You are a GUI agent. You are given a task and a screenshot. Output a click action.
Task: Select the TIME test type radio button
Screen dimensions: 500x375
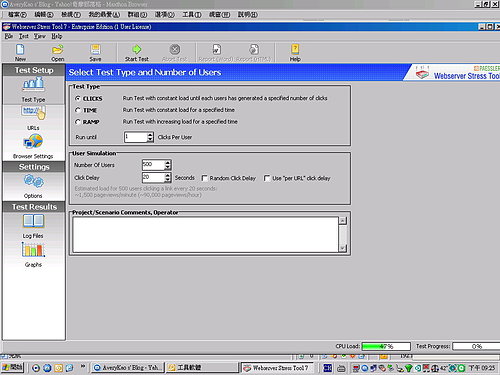(78, 110)
